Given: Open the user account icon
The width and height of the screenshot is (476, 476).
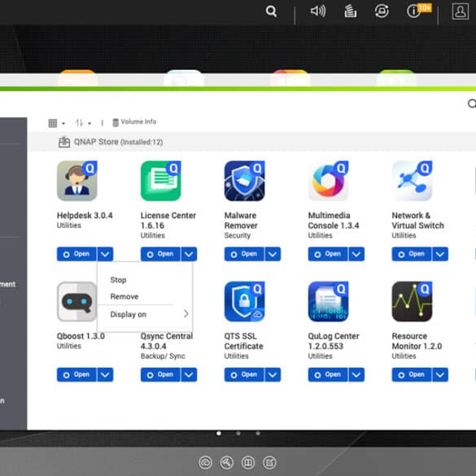Looking at the screenshot, I should click(461, 11).
